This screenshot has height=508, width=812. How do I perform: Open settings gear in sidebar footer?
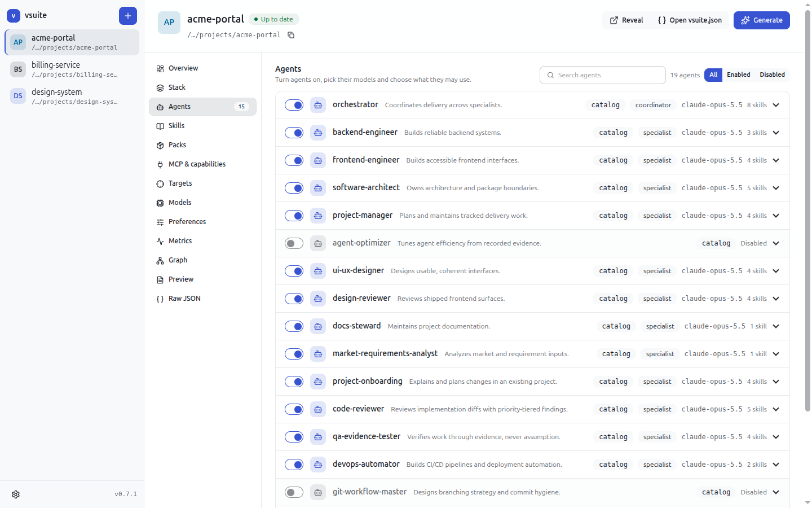[x=16, y=494]
